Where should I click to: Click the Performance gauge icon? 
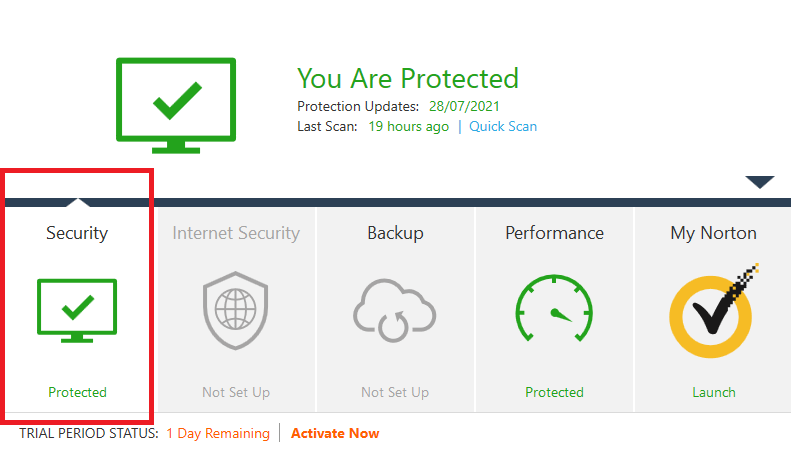pos(554,308)
